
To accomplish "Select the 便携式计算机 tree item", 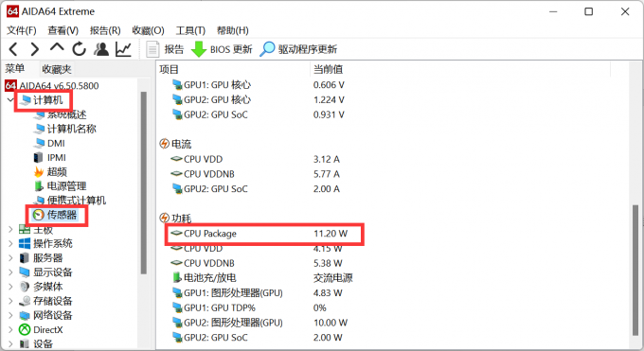I will pos(77,201).
